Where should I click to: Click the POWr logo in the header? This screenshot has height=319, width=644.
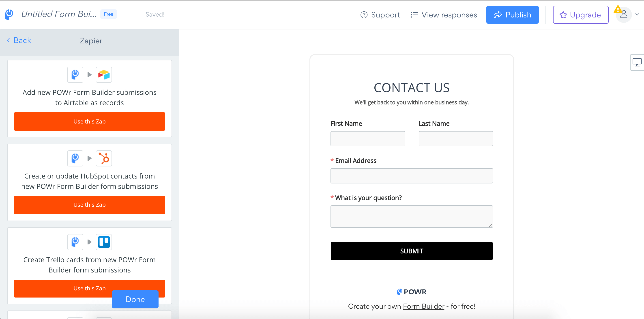(9, 14)
